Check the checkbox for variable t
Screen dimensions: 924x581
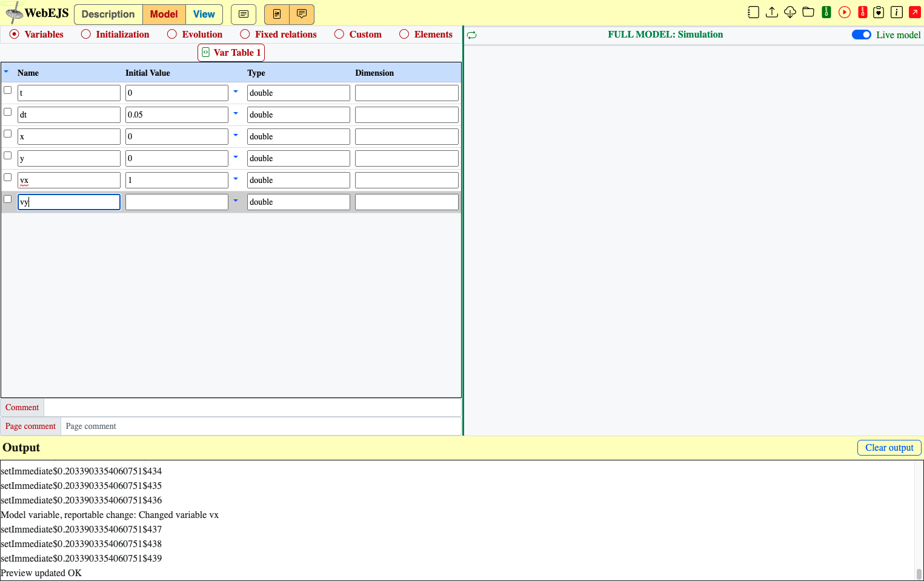[x=8, y=90]
